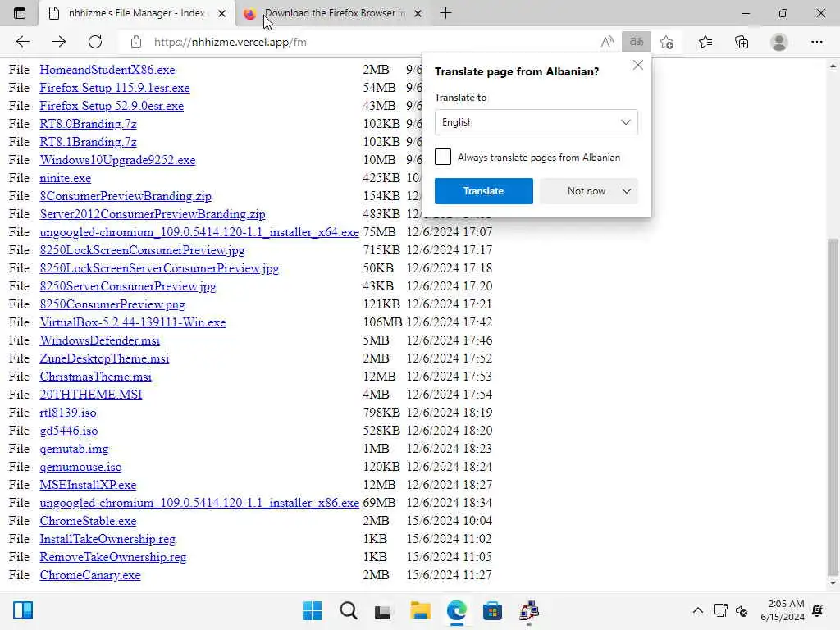View site information lock icon
840x630 pixels.
tap(136, 42)
